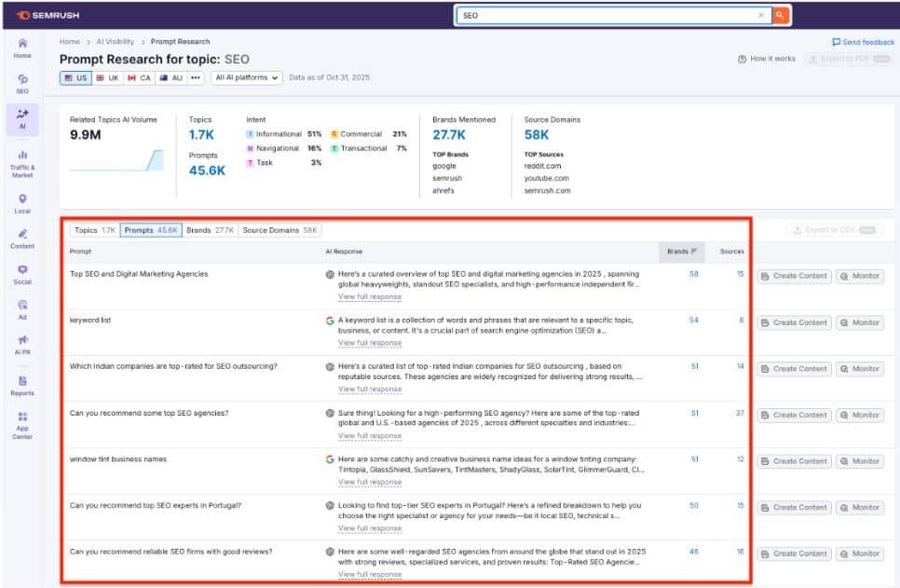
Task: Open the Content sidebar icon
Action: click(x=22, y=239)
